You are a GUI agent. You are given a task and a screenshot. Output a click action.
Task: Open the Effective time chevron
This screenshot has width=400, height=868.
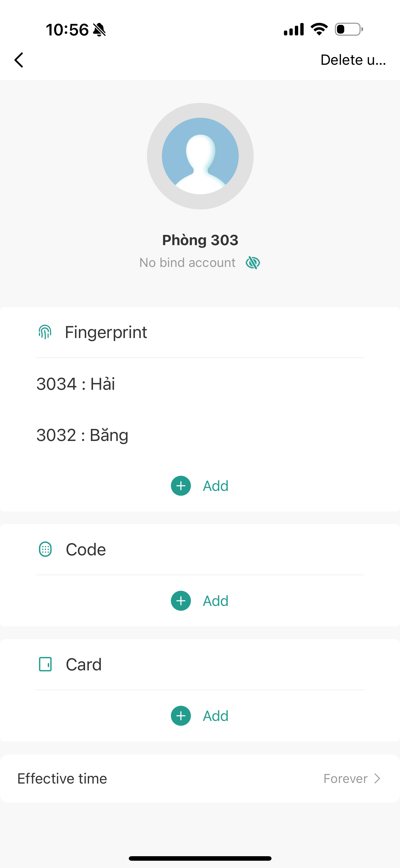[x=377, y=778]
